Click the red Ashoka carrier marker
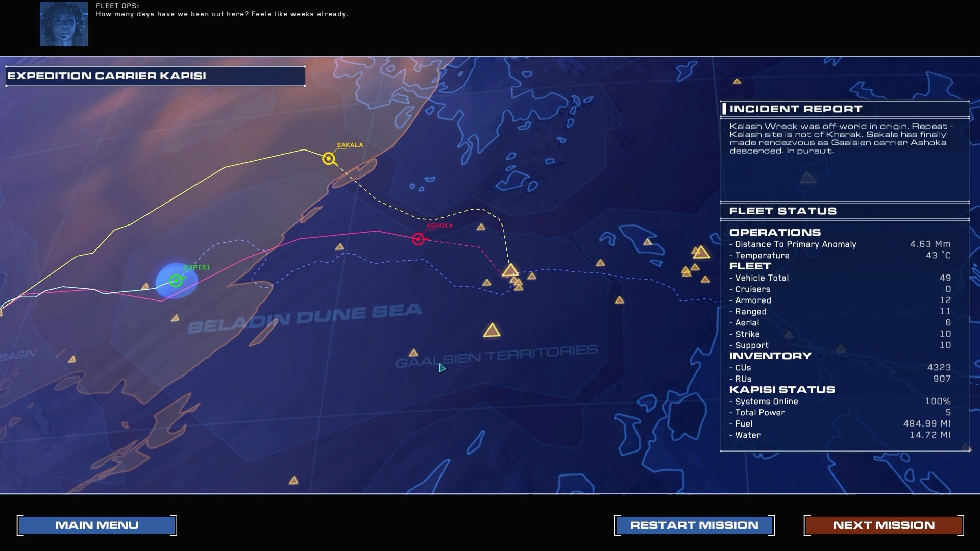The image size is (980, 551). (418, 239)
